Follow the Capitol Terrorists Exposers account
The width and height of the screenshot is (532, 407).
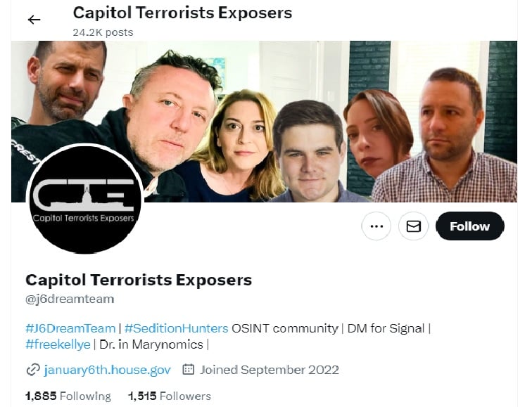coord(470,226)
